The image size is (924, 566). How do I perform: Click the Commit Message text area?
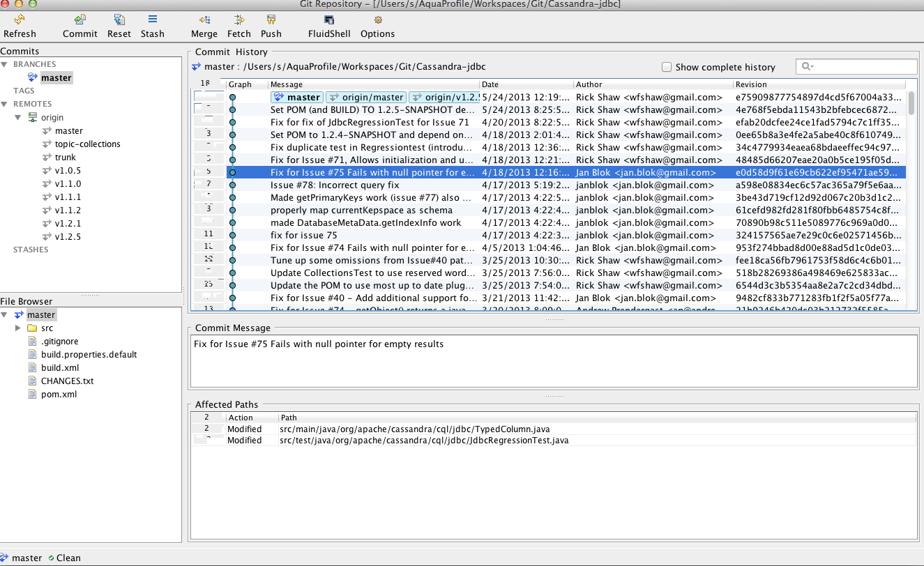554,360
